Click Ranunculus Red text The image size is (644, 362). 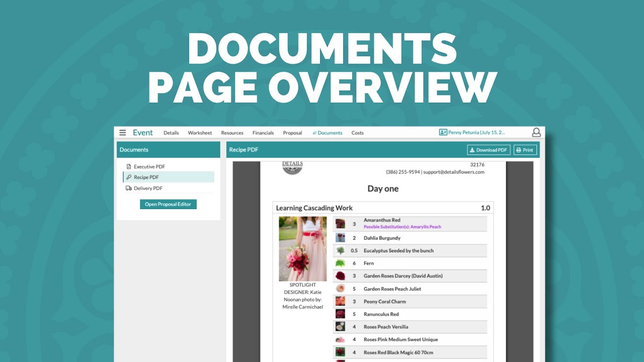(x=381, y=314)
